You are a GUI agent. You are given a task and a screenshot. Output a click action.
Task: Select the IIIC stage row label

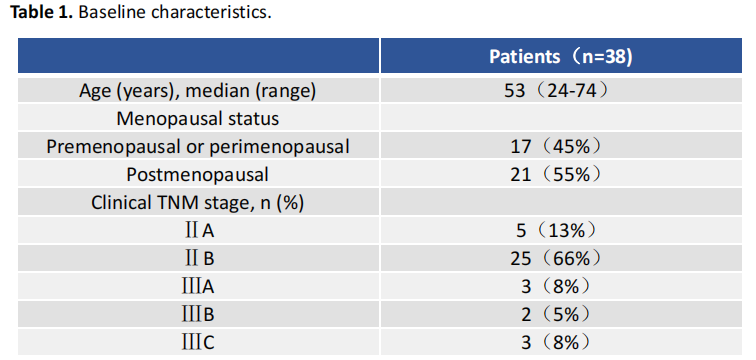(198, 343)
